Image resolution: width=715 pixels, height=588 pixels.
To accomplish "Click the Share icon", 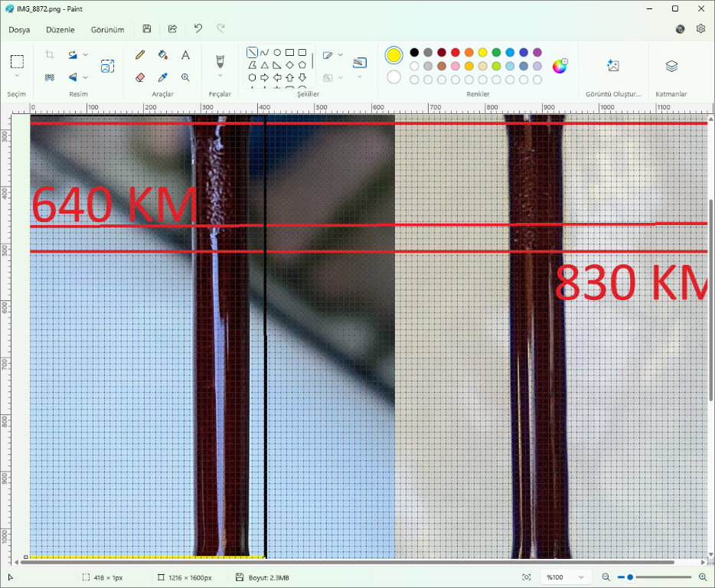I will [x=172, y=29].
